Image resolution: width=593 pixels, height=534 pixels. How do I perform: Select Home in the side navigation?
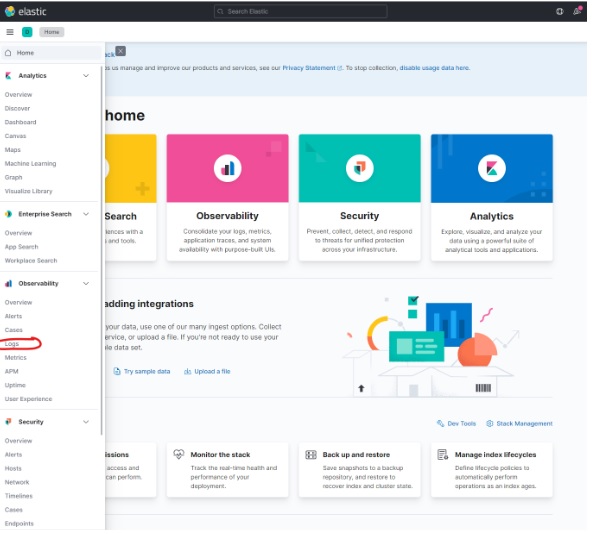pos(50,53)
